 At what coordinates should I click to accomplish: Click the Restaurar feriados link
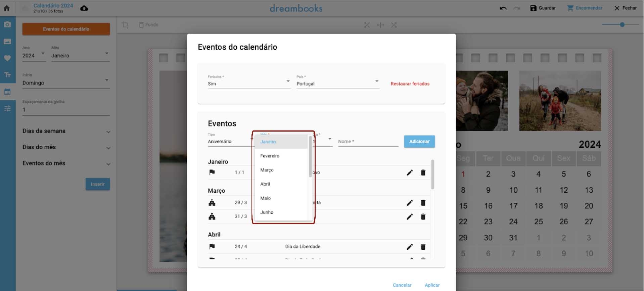tap(410, 84)
